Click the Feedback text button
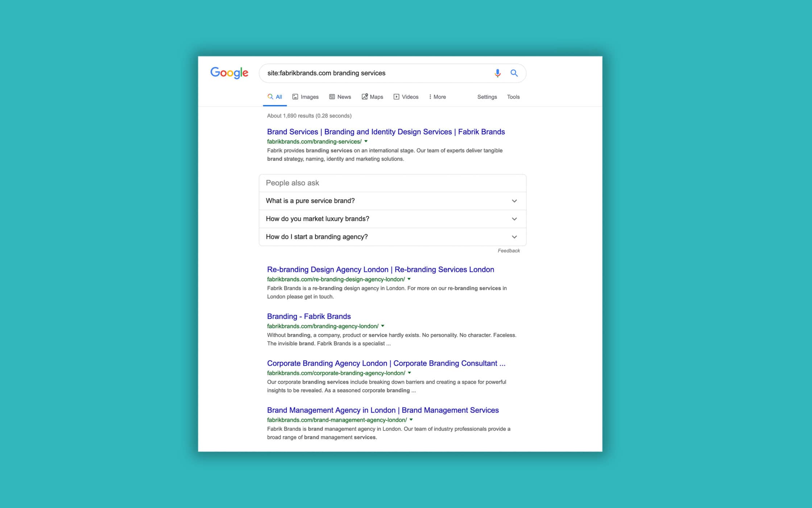812x508 pixels. (508, 250)
